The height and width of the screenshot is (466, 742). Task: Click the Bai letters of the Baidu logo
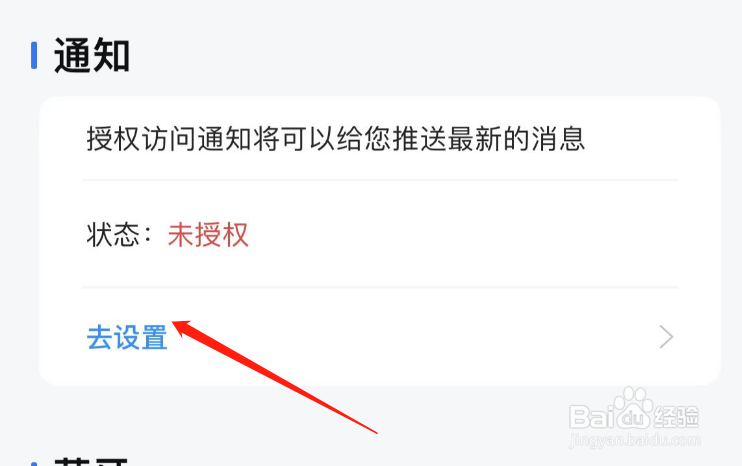[592, 417]
